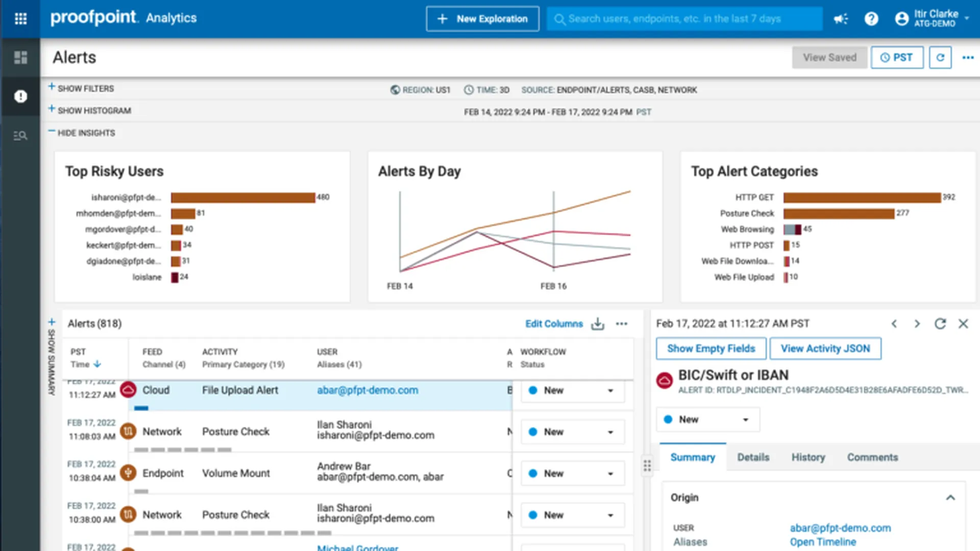The height and width of the screenshot is (551, 980).
Task: Open the History tab in the alert panel
Action: (808, 457)
